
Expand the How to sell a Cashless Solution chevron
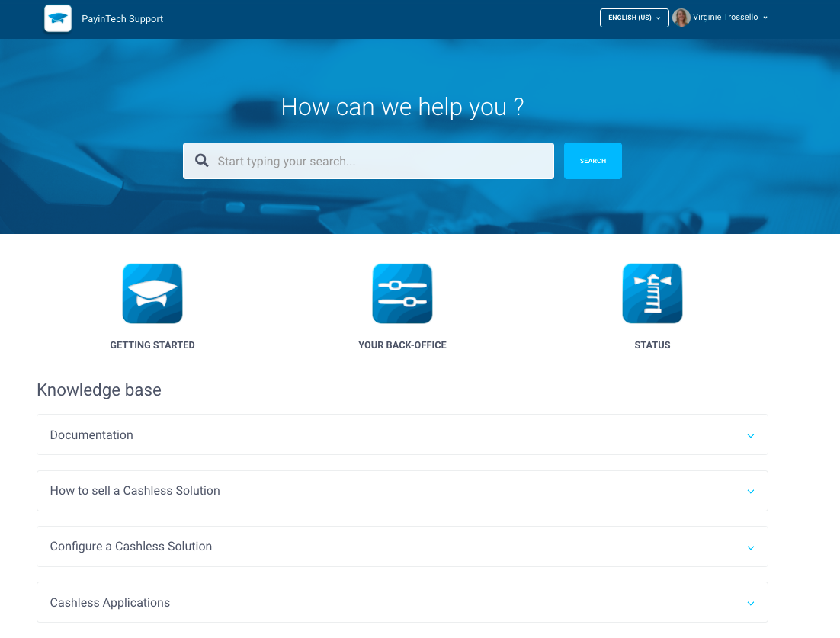point(751,491)
